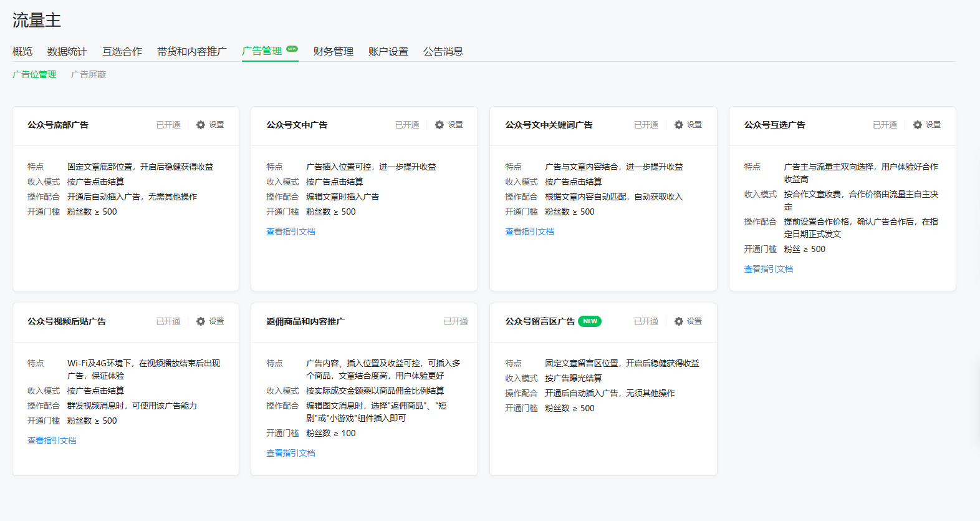
Task: Click gear icon on 公众号视频后贴广告 card
Action: point(201,321)
